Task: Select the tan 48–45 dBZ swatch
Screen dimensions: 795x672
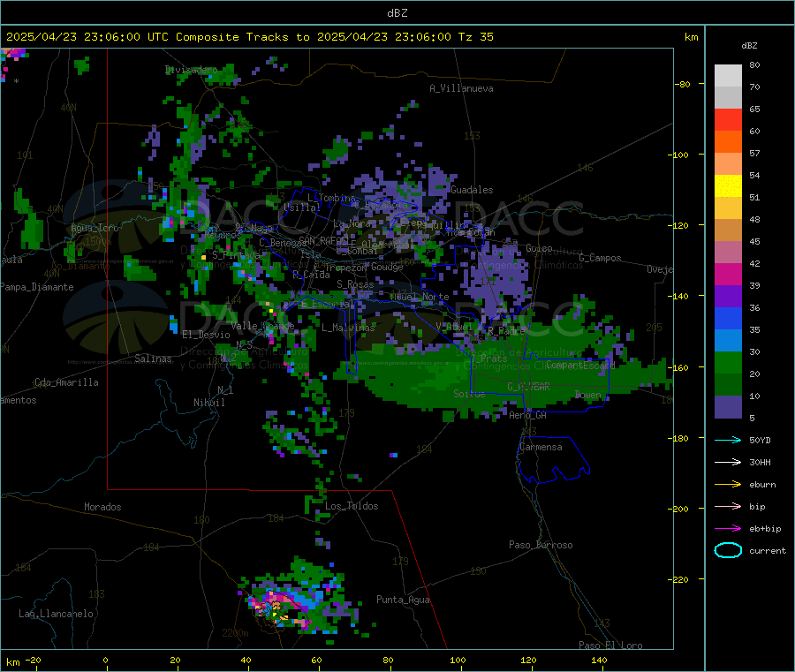Action: click(x=728, y=230)
